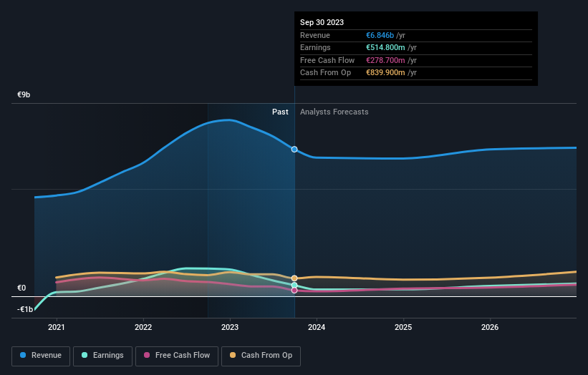This screenshot has width=588, height=375.
Task: Toggle the Revenue legend button
Action: (x=41, y=356)
